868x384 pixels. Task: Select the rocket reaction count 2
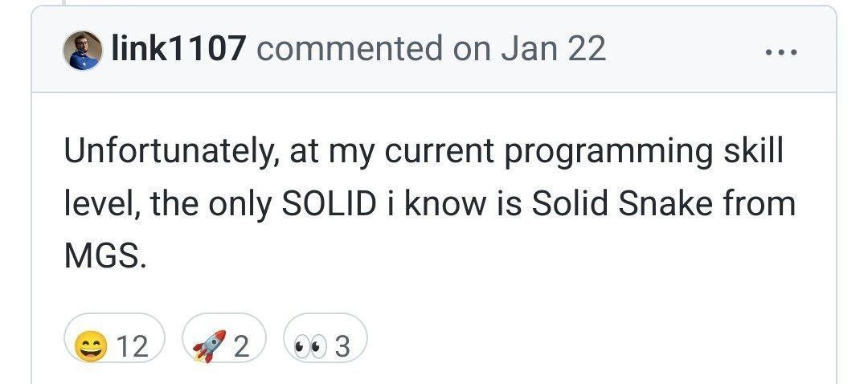coord(241,347)
